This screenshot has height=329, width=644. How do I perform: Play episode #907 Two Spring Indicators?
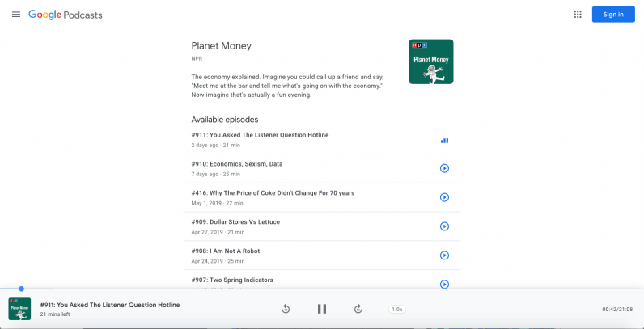(444, 284)
